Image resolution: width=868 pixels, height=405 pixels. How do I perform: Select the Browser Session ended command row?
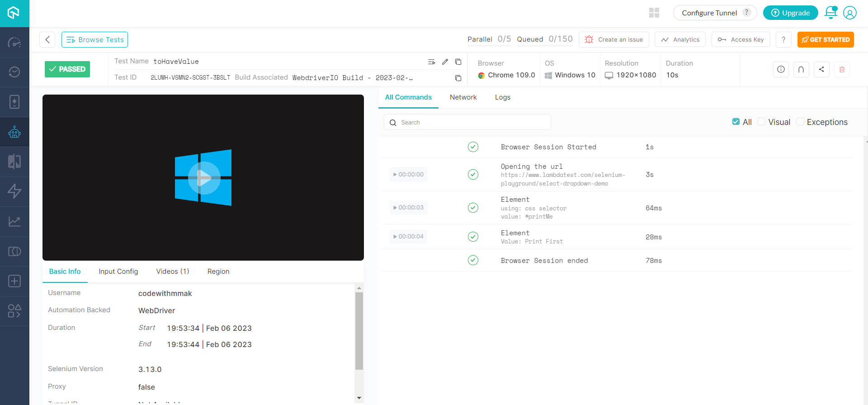pyautogui.click(x=616, y=261)
